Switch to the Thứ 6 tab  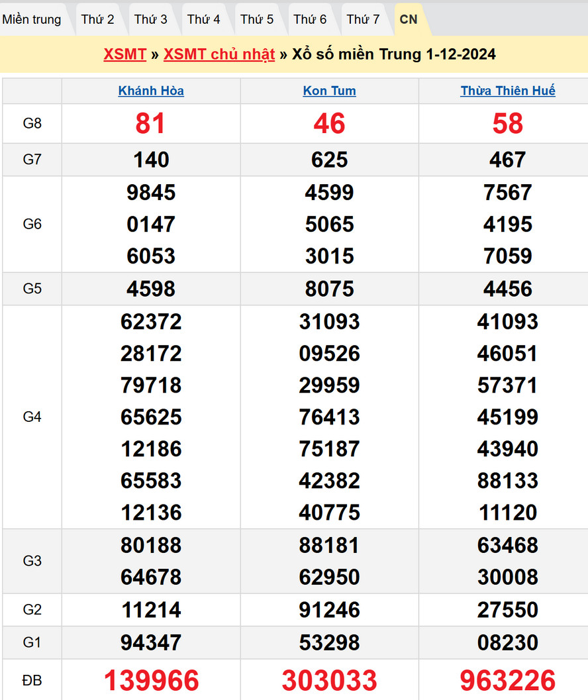tap(309, 19)
